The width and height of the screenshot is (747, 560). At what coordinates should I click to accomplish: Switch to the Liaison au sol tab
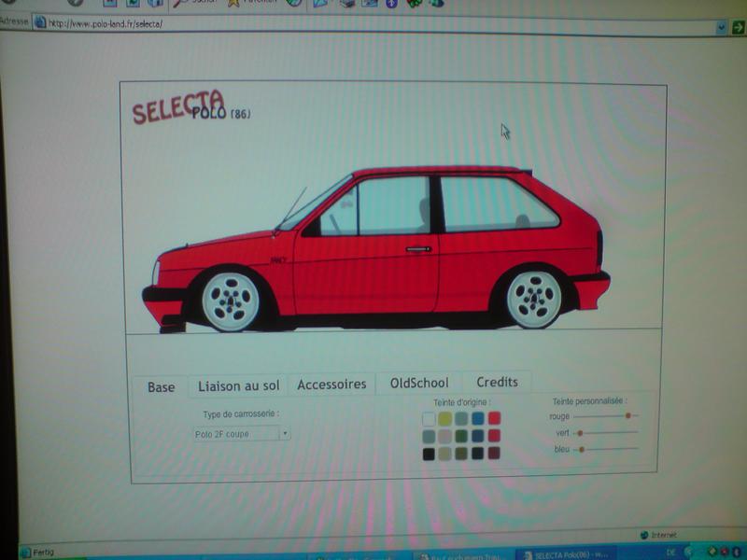238,385
